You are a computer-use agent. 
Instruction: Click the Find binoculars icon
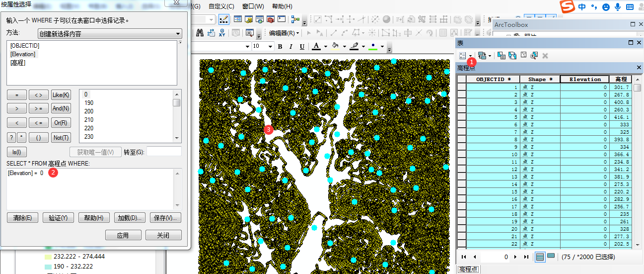[200, 33]
